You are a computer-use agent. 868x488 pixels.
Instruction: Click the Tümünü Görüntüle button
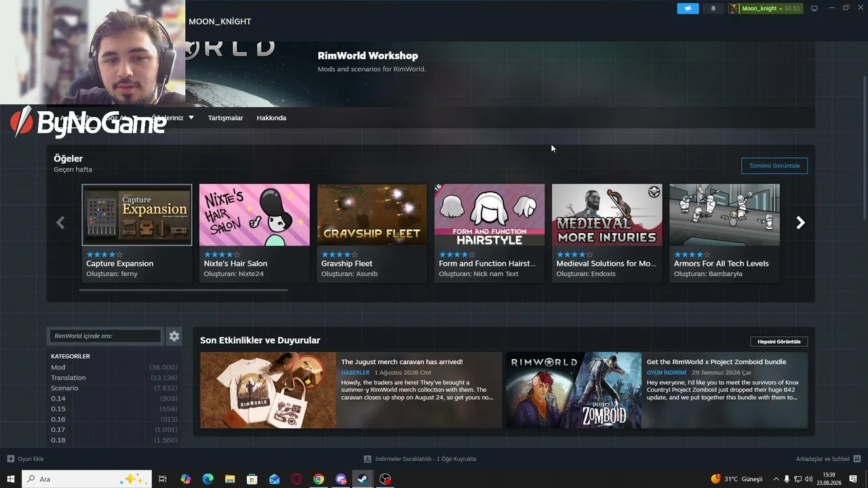pyautogui.click(x=774, y=165)
